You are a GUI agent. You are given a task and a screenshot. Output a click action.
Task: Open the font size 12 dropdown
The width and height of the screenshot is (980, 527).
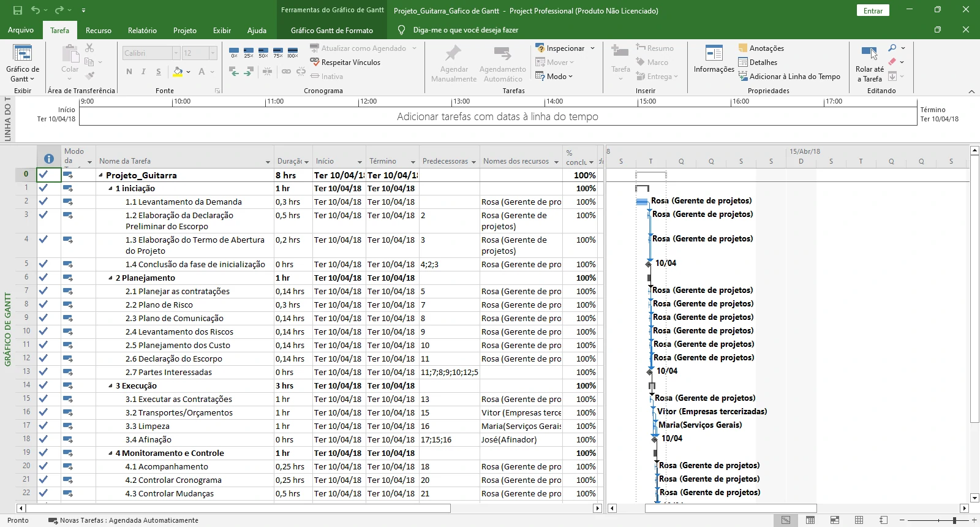(x=213, y=53)
